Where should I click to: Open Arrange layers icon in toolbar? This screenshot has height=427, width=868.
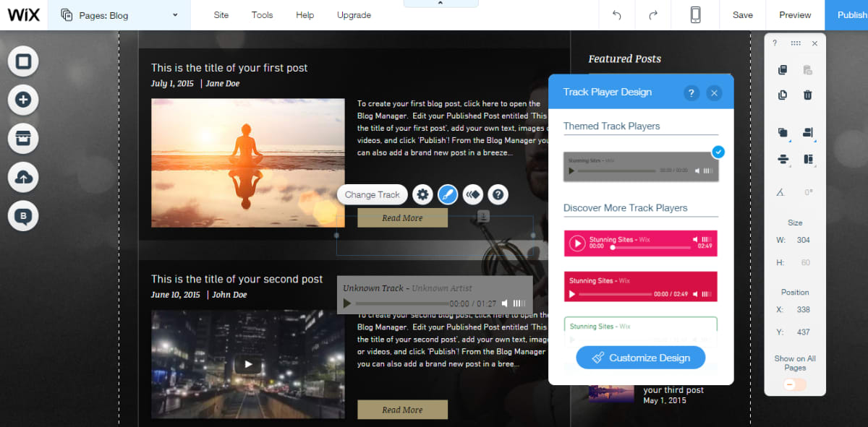pos(783,133)
